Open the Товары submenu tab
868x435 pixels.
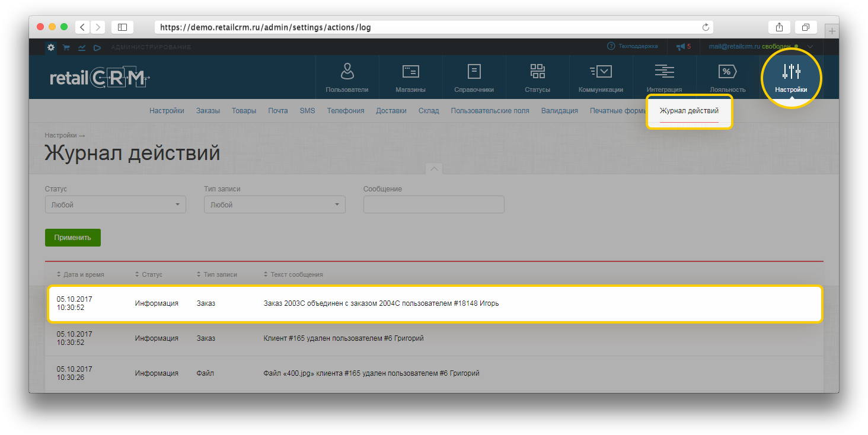(244, 110)
